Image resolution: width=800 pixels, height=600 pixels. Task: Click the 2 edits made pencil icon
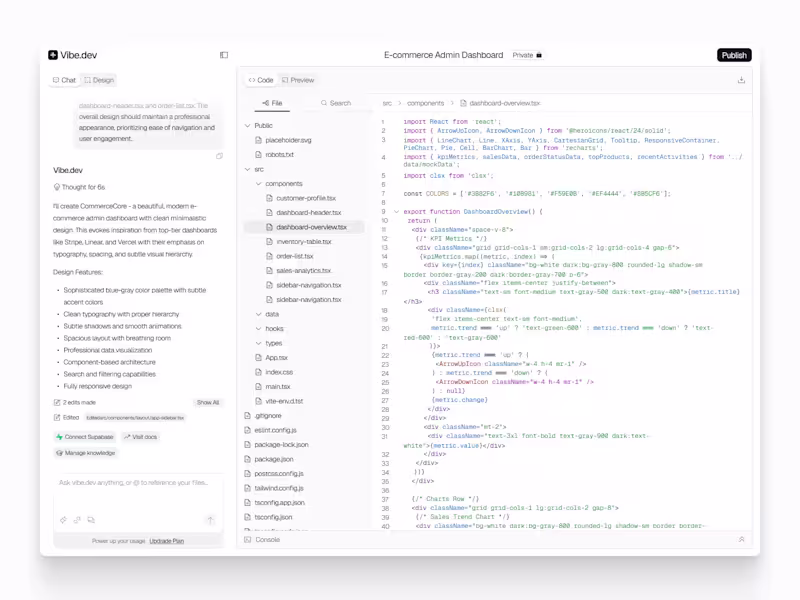[57, 403]
